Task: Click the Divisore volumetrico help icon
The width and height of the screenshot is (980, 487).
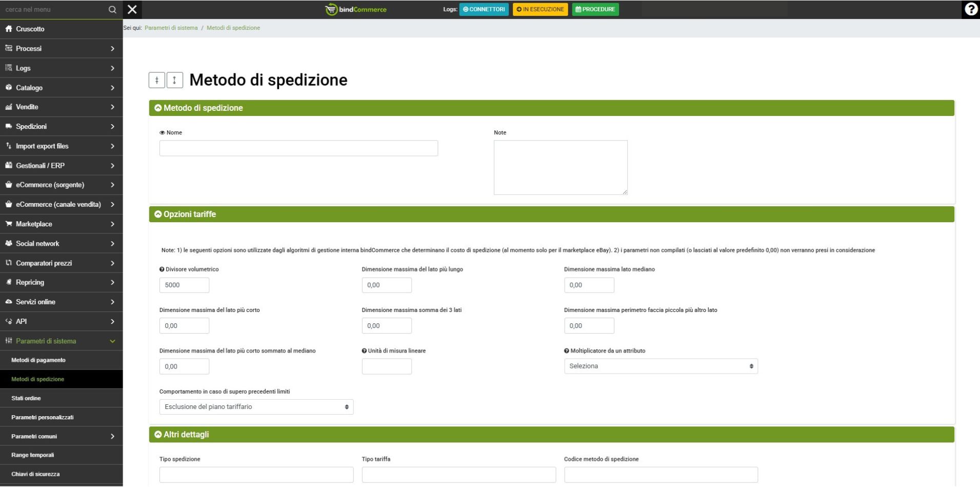Action: 162,269
